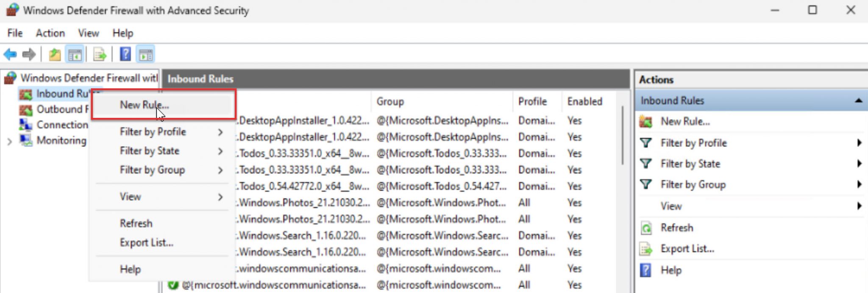
Task: Click Filter by Group funnel icon
Action: 646,184
